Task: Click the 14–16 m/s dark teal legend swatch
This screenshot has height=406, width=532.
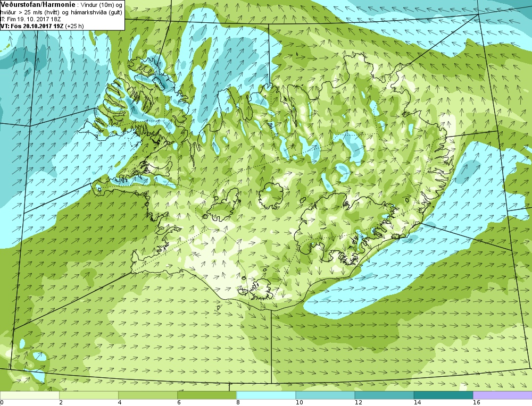Action: coord(443,395)
